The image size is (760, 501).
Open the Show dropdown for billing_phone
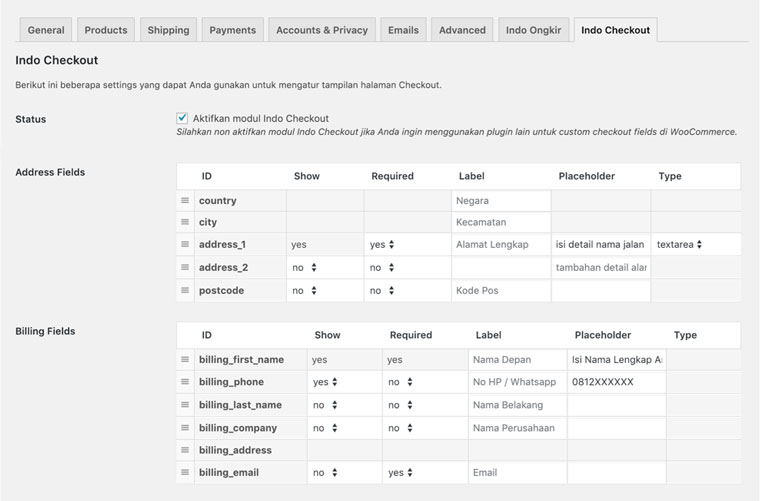(x=325, y=382)
